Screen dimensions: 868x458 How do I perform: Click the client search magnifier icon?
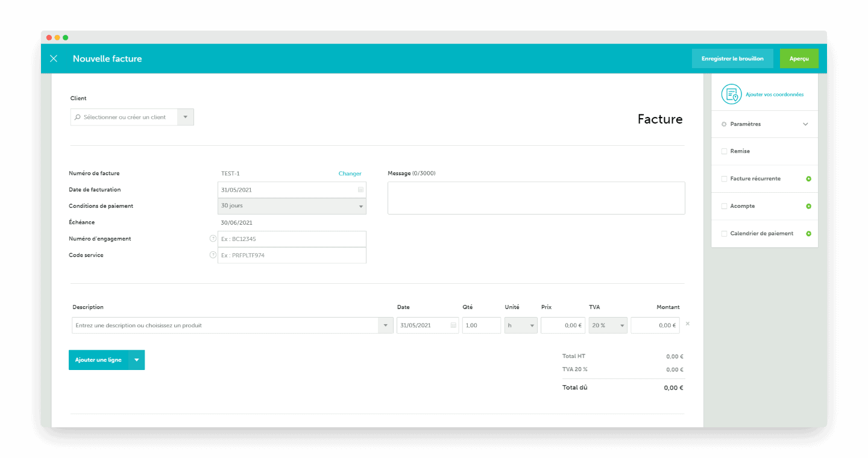[x=77, y=117]
